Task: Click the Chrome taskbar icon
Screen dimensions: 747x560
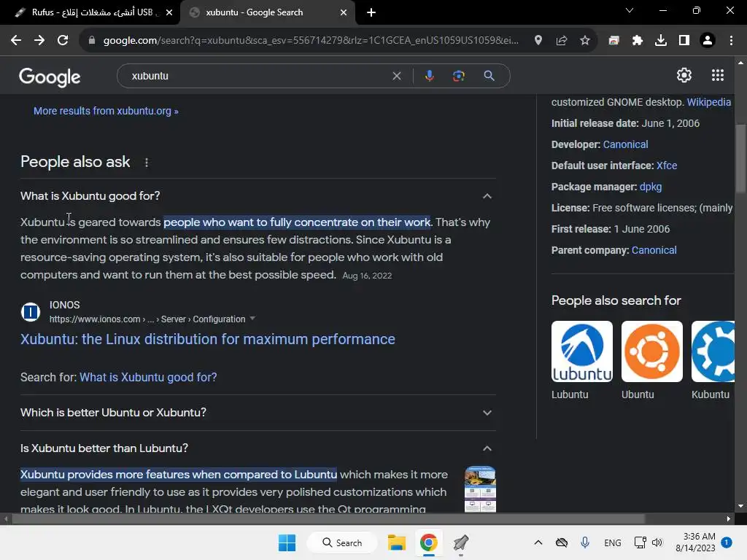Action: [x=429, y=542]
